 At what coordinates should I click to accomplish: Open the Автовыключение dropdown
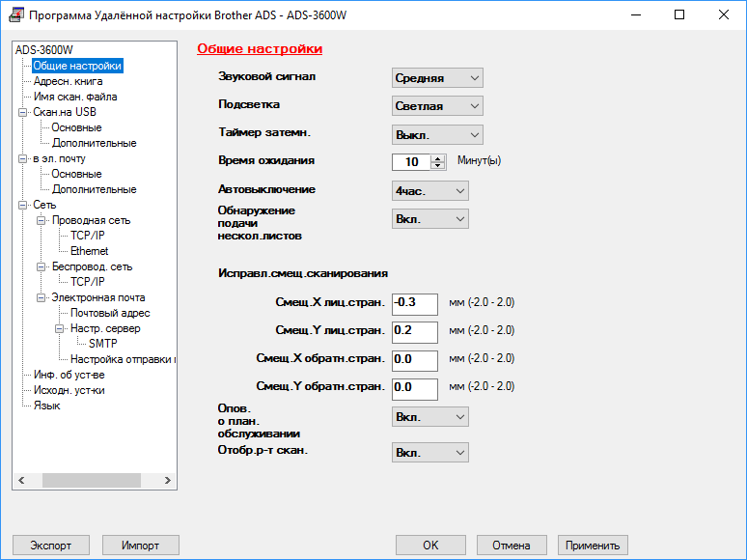click(x=430, y=190)
